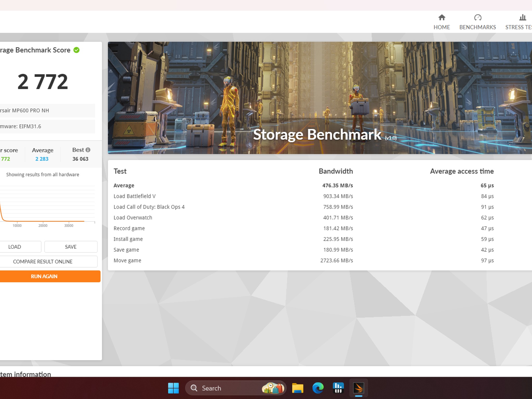Select the Load Battlefield V row
532x399 pixels.
click(x=303, y=196)
